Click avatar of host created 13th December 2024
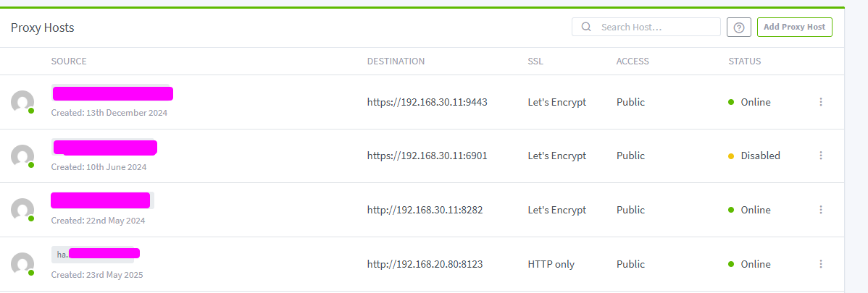The width and height of the screenshot is (868, 293). (22, 102)
